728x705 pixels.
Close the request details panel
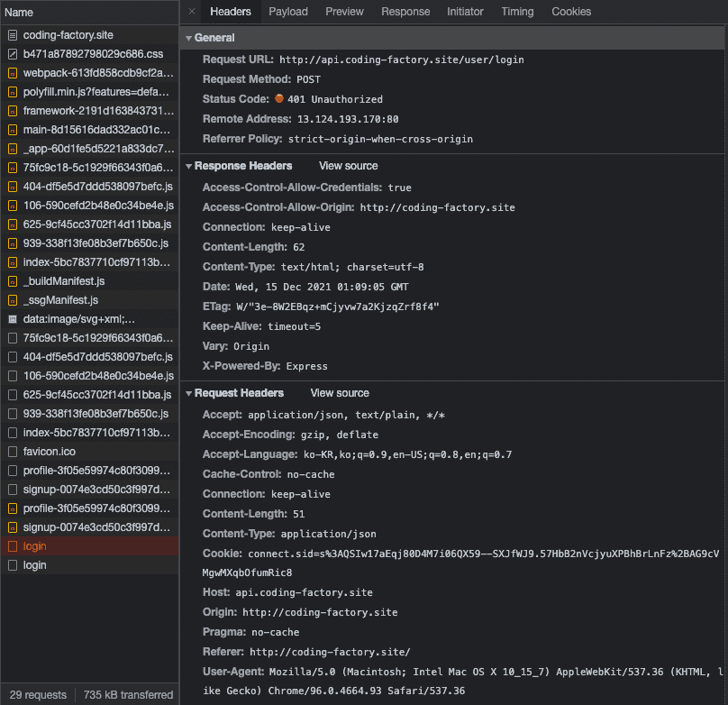192,12
